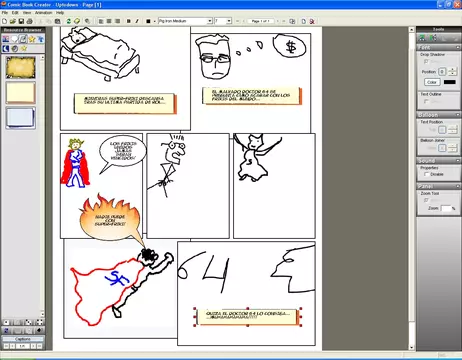Viewport: 462px width, 360px height.
Task: Open the Animation menu
Action: pos(44,13)
